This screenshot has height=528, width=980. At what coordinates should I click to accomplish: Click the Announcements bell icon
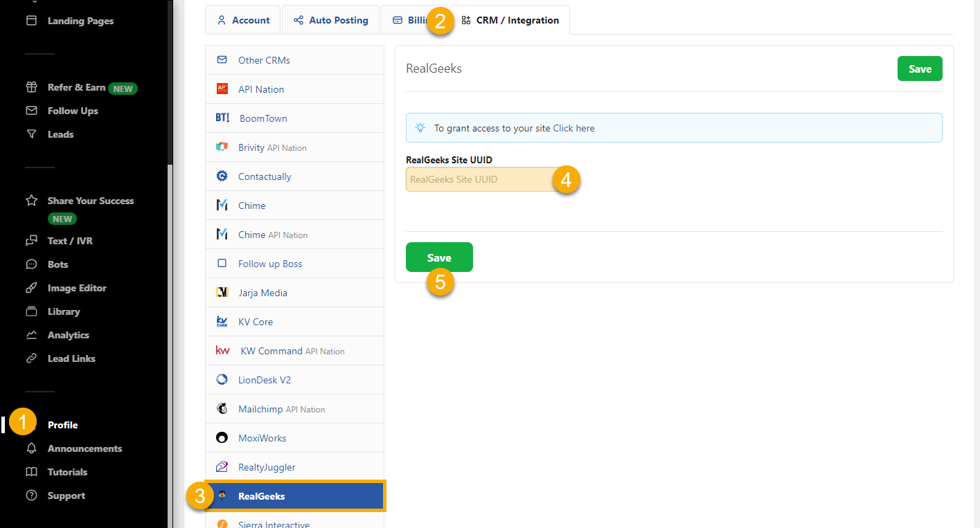tap(31, 448)
